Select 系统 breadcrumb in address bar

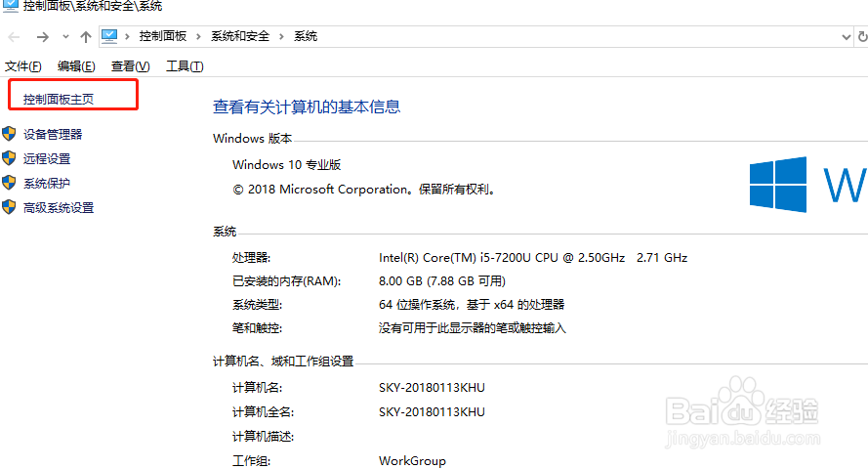306,36
